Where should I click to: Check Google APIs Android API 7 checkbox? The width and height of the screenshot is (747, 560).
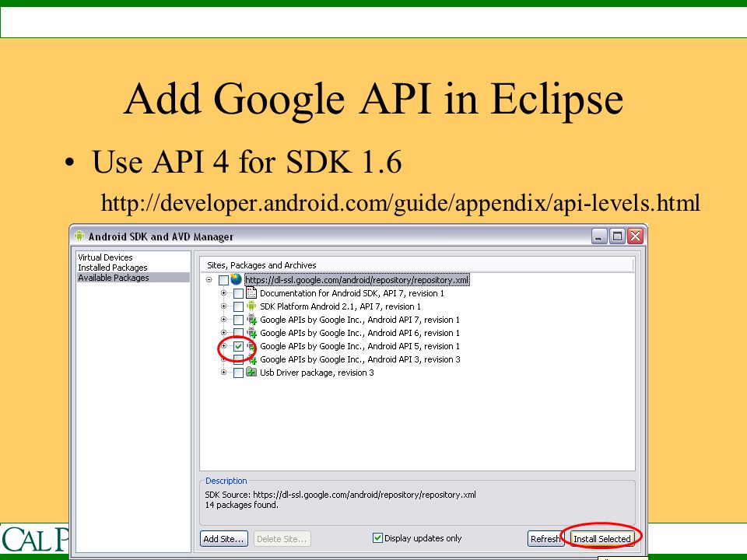pyautogui.click(x=238, y=320)
